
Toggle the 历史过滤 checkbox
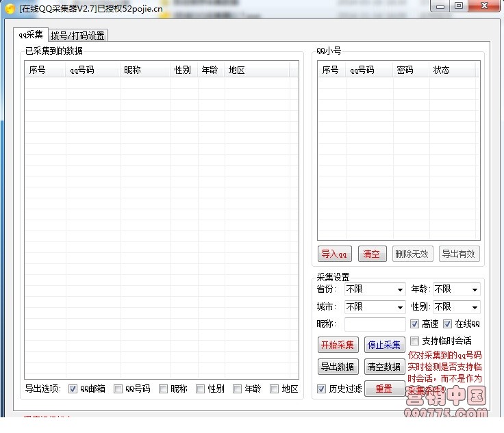(321, 389)
